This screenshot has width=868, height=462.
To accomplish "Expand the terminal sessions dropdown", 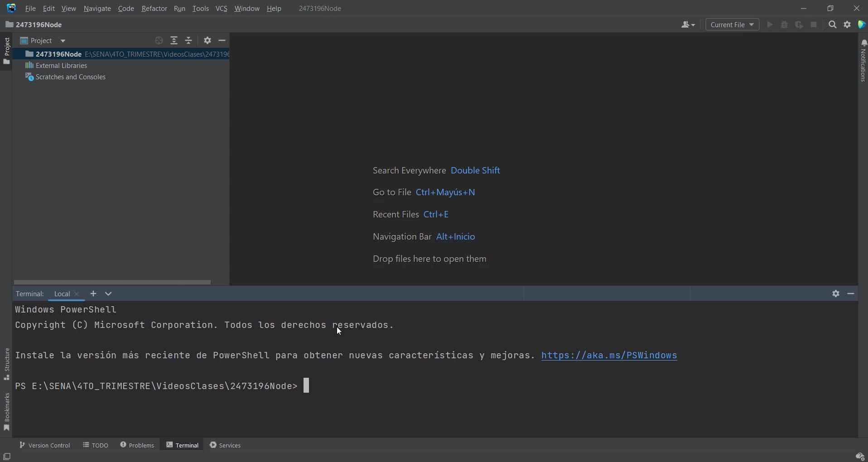I will [x=109, y=294].
